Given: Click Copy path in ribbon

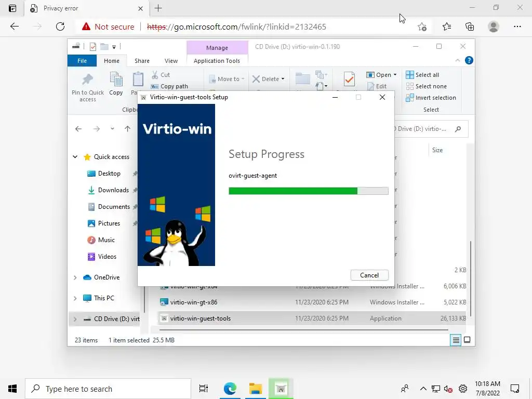Looking at the screenshot, I should [169, 86].
